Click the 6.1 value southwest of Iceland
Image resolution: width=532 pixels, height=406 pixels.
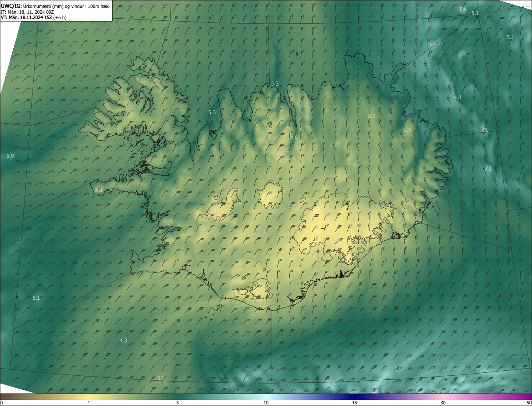[36, 298]
